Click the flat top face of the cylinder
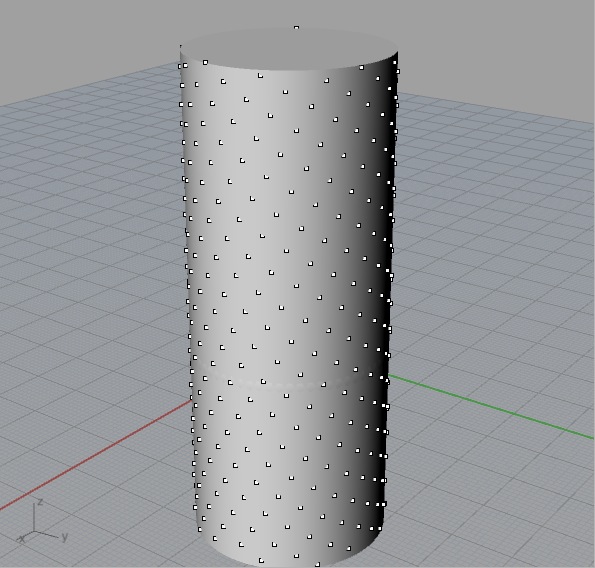 290,49
